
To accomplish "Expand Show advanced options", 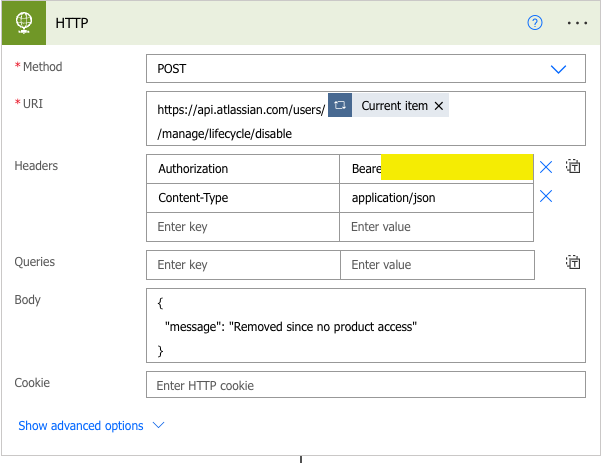I will [x=91, y=425].
